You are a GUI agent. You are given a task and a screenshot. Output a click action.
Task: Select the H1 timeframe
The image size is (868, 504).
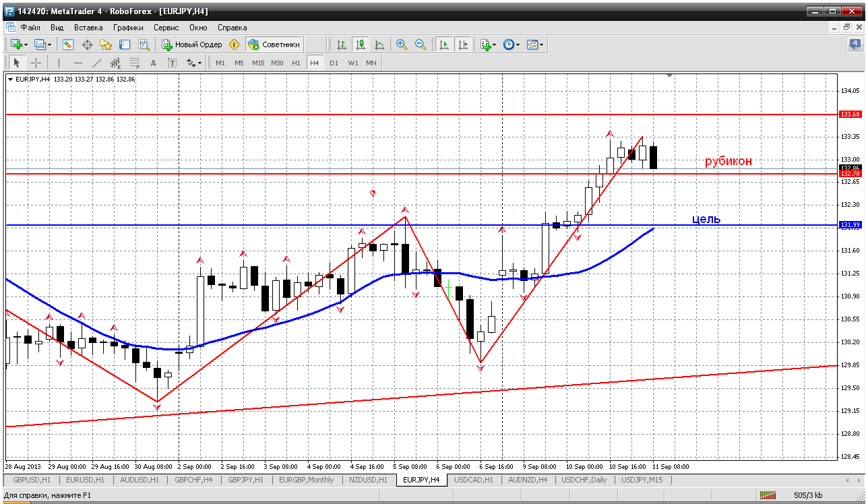pos(296,63)
